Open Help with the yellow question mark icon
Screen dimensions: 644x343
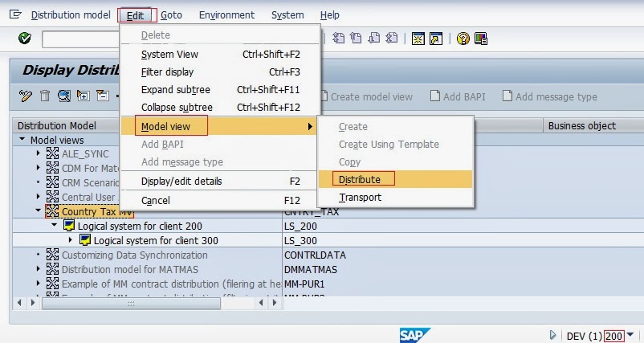pyautogui.click(x=463, y=39)
